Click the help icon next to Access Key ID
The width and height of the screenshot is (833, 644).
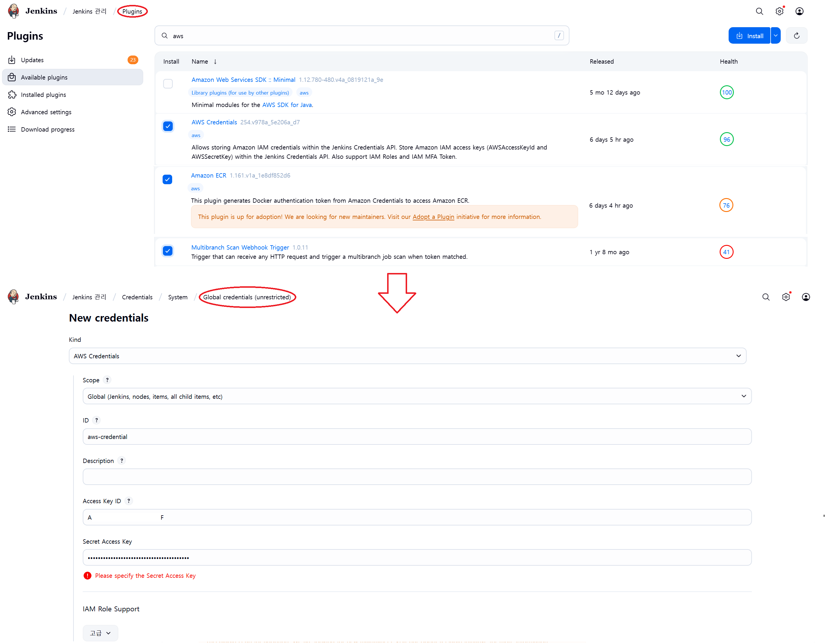(x=128, y=501)
